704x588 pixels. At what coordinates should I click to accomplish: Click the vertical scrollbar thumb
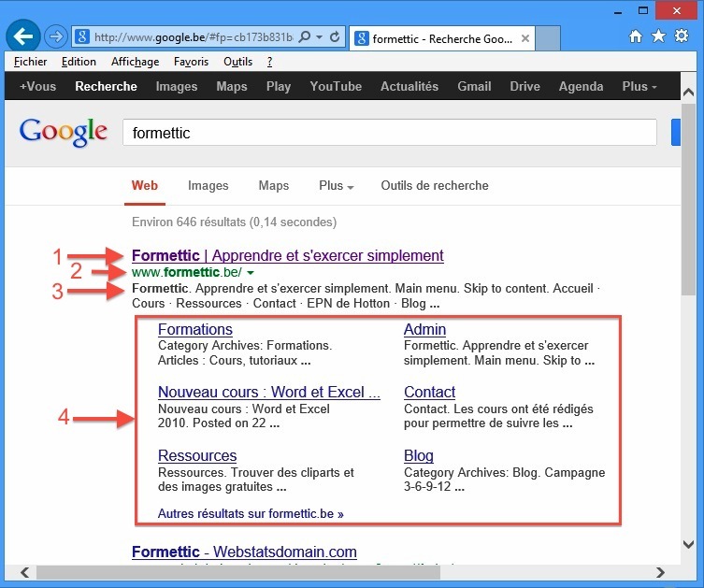pyautogui.click(x=688, y=199)
